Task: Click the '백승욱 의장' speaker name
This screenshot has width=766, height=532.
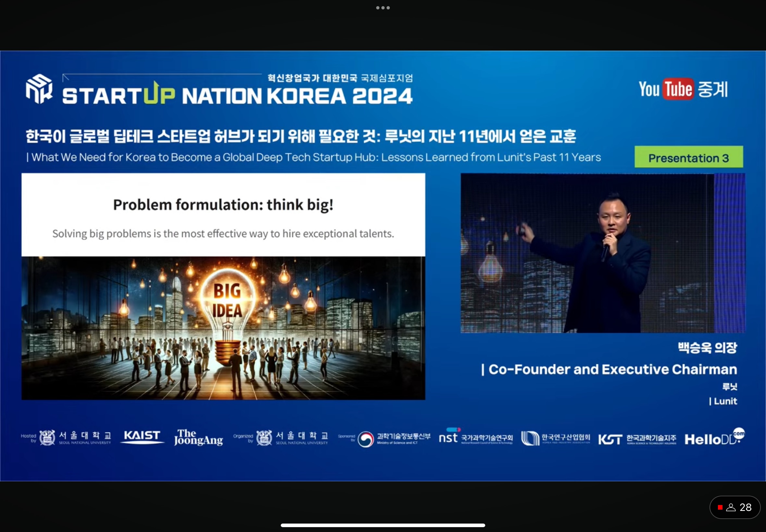Action: [707, 348]
